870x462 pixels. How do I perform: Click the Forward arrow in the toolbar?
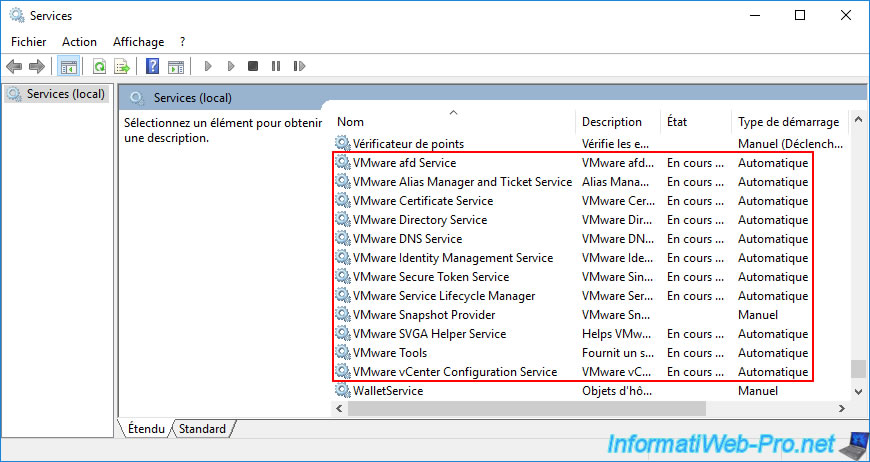[x=37, y=67]
